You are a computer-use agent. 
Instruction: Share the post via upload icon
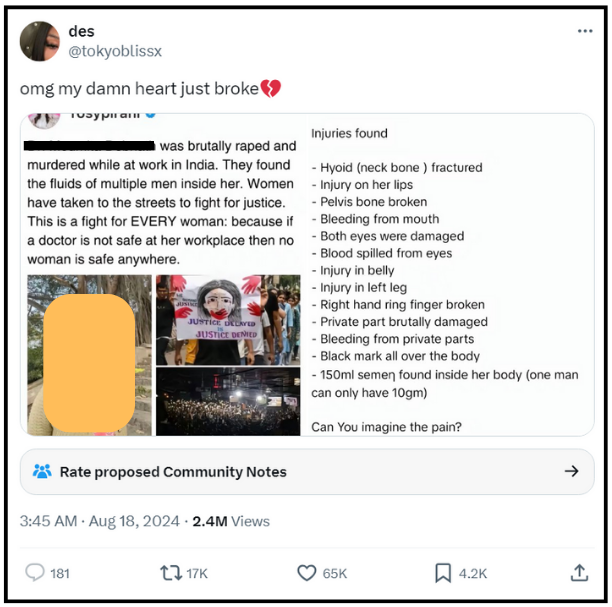579,573
